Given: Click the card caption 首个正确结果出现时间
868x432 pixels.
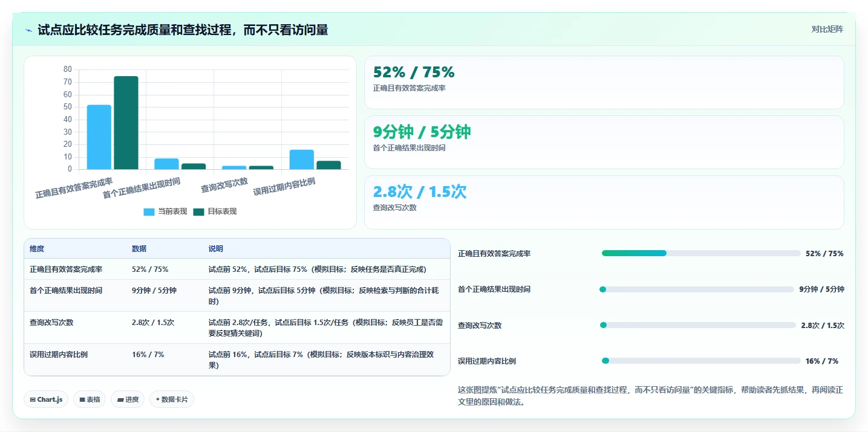Looking at the screenshot, I should 410,148.
